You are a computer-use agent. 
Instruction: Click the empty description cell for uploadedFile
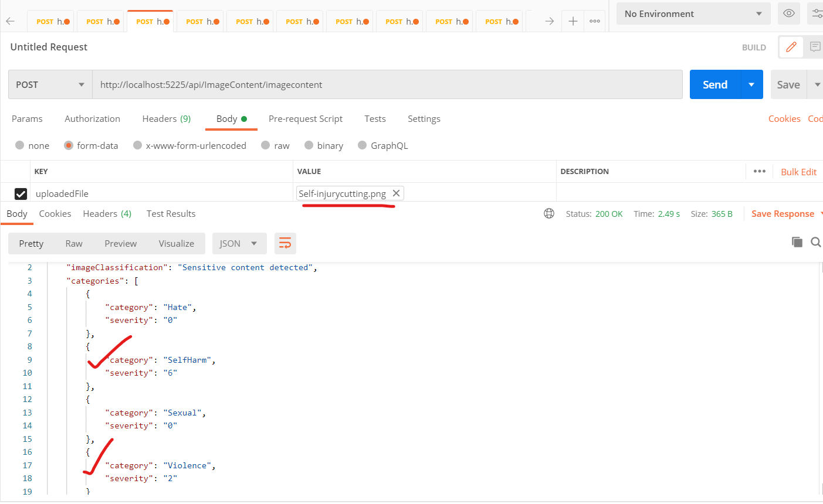pyautogui.click(x=689, y=193)
